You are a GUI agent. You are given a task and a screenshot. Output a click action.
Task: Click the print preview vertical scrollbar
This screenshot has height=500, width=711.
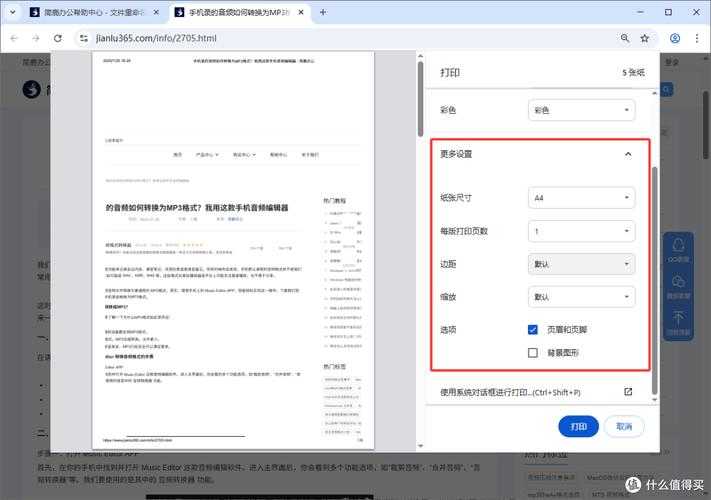pyautogui.click(x=420, y=99)
